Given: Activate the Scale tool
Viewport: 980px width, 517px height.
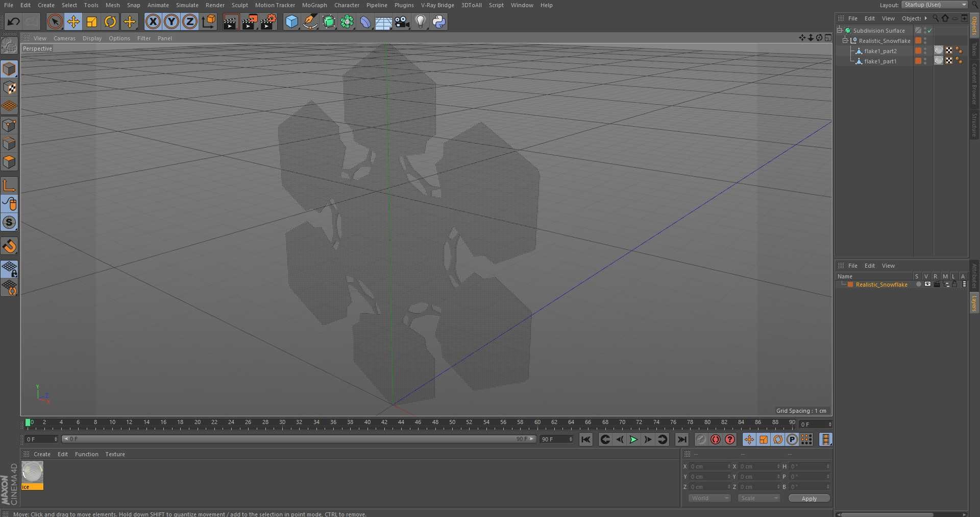Looking at the screenshot, I should tap(92, 21).
